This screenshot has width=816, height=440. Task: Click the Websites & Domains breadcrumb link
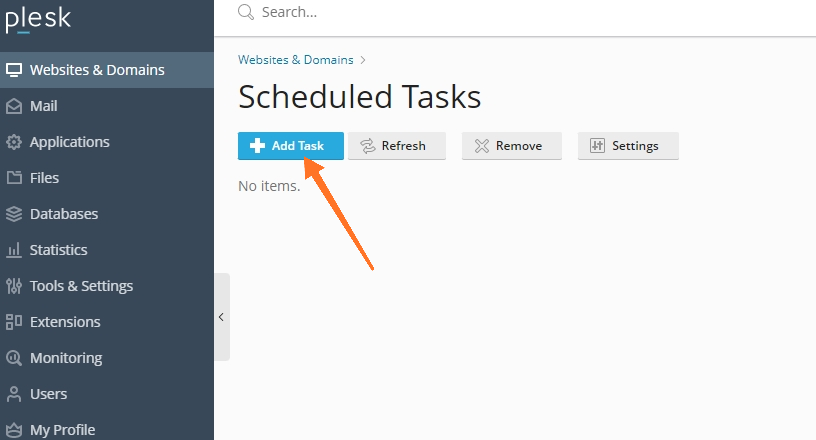point(296,60)
